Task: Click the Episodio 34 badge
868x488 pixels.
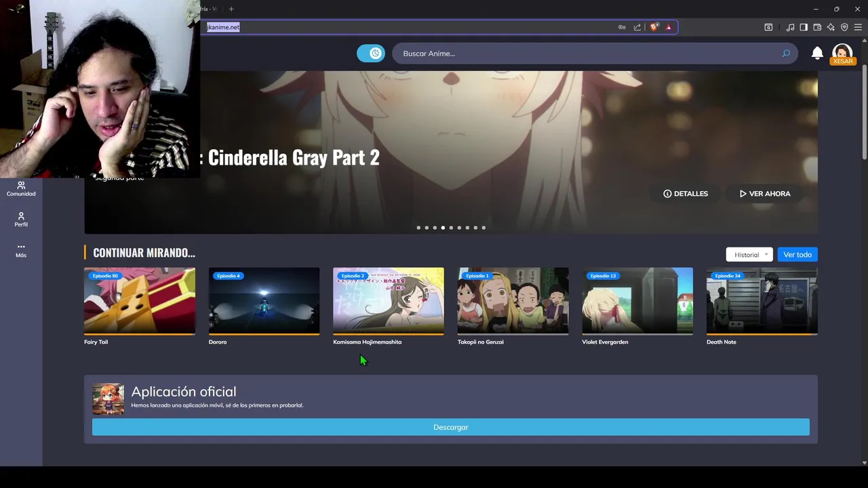Action: [x=728, y=276]
